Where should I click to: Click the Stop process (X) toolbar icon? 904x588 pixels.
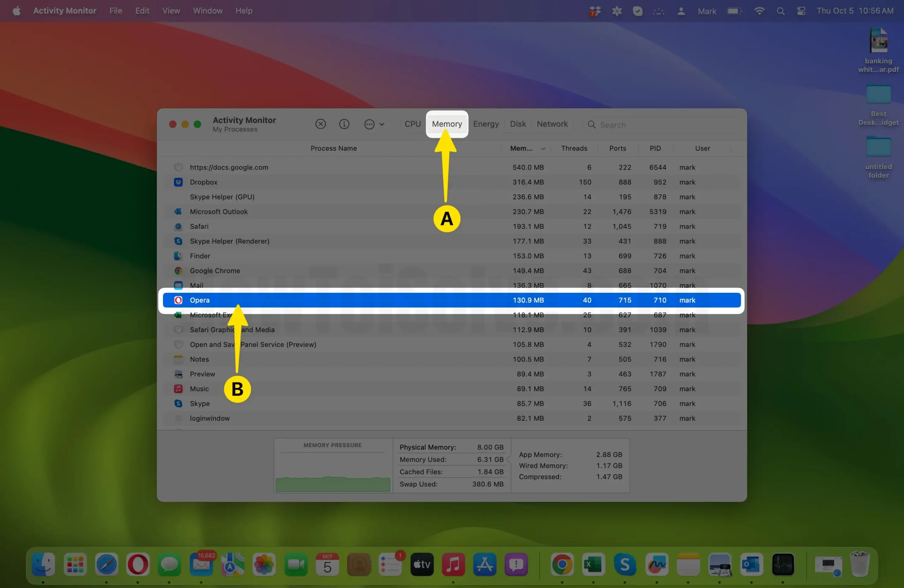tap(321, 124)
